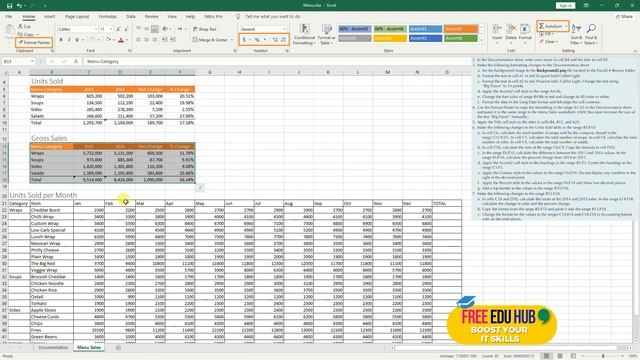The height and width of the screenshot is (360, 640).
Task: Click Increase Font Size icon
Action: [118, 29]
